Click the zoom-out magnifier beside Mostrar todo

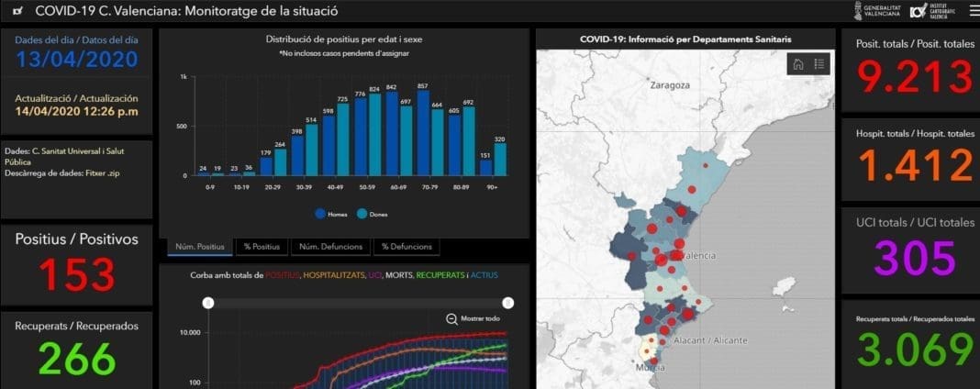(451, 318)
